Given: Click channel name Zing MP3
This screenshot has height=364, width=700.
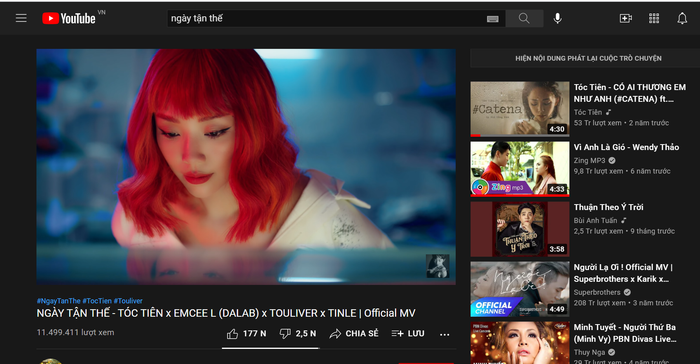Looking at the screenshot, I should pyautogui.click(x=589, y=160).
